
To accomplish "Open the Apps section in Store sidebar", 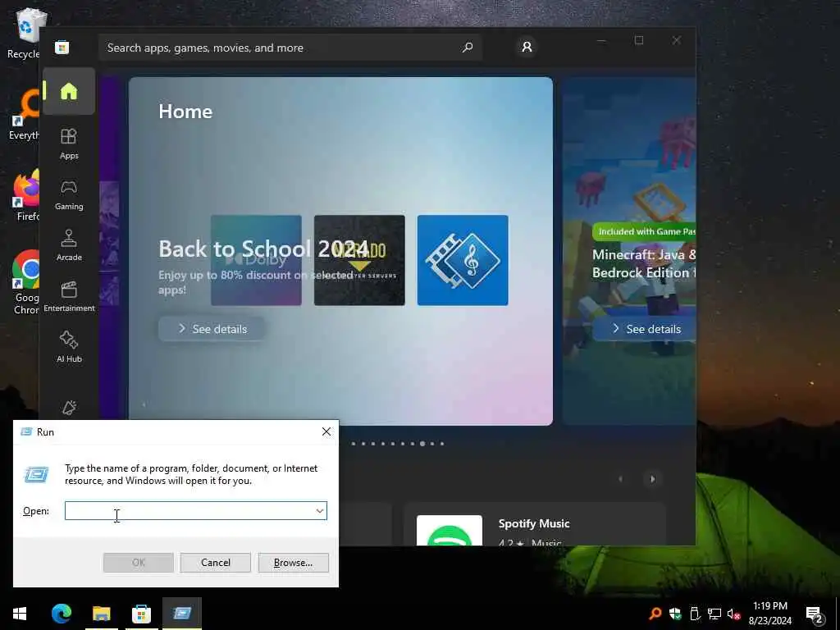I will click(69, 144).
